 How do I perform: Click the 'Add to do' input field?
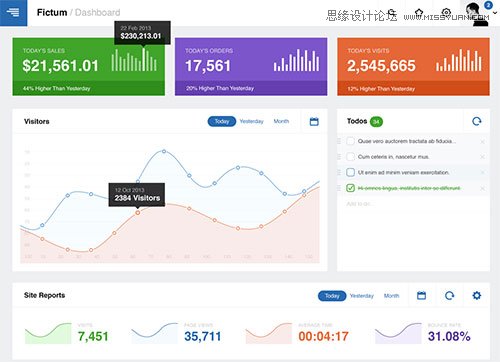[x=413, y=204]
